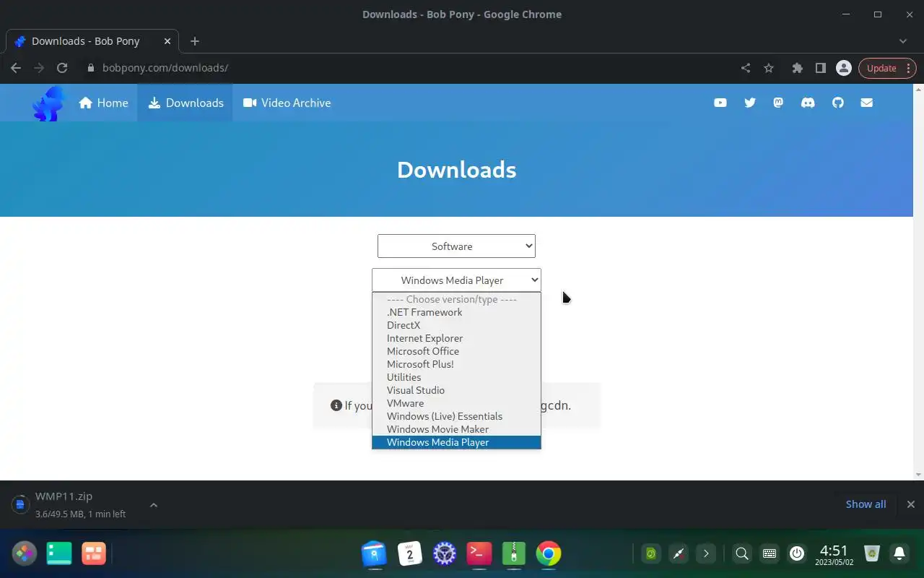Open the green tray app icon
The image size is (924, 578).
(650, 554)
